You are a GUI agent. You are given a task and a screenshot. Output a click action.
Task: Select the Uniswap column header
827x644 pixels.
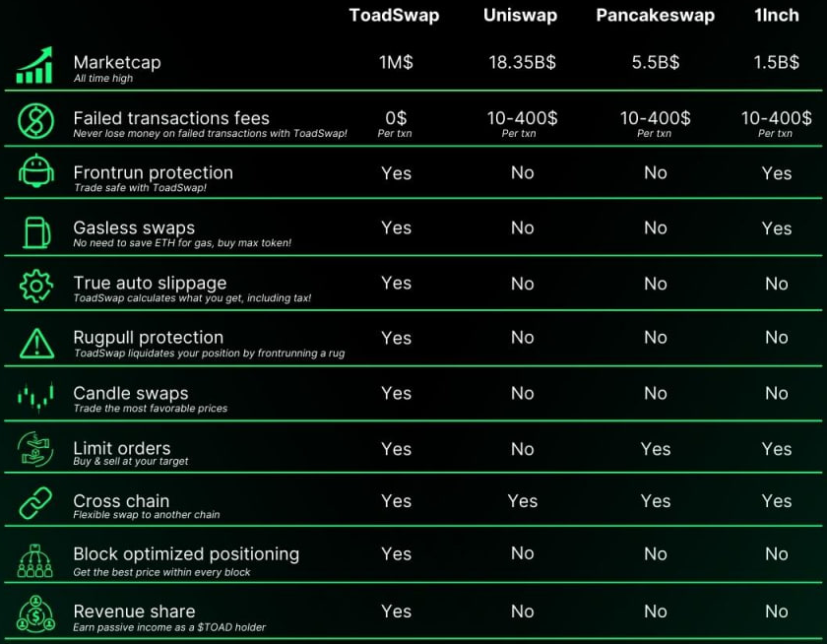click(x=521, y=16)
